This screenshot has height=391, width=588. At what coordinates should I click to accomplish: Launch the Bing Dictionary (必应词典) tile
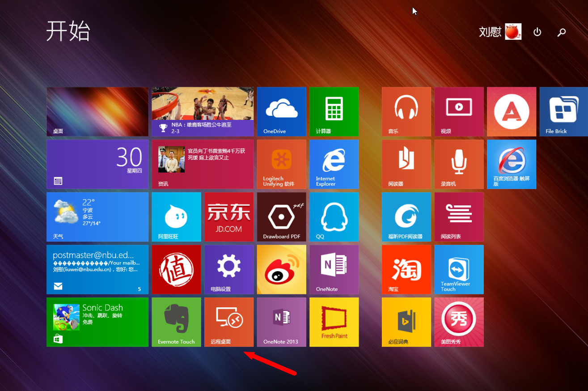[x=406, y=322]
